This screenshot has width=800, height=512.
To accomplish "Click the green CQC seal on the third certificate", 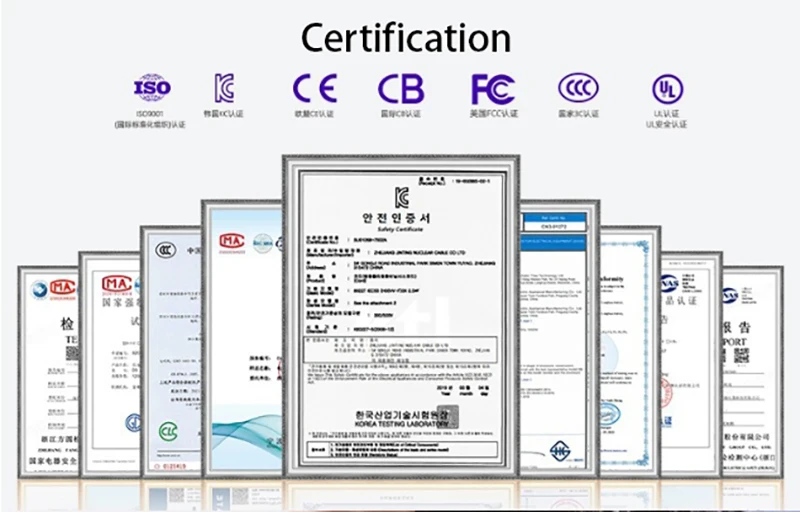I will click(x=168, y=431).
